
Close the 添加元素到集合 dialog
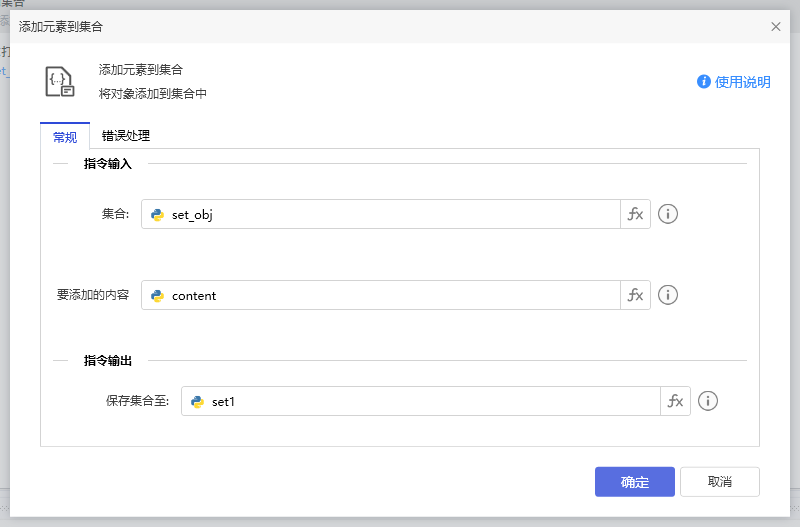776,26
